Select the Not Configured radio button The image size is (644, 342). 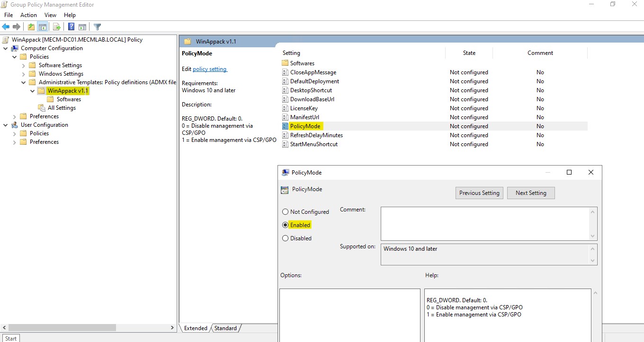pos(286,211)
